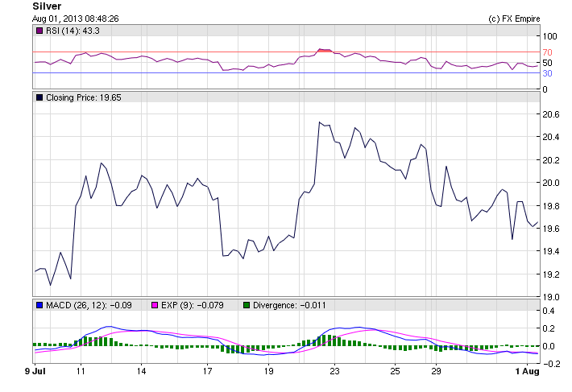The height and width of the screenshot is (392, 572).
Task: Click the red RSI '70' overbought level label
Action: 547,52
